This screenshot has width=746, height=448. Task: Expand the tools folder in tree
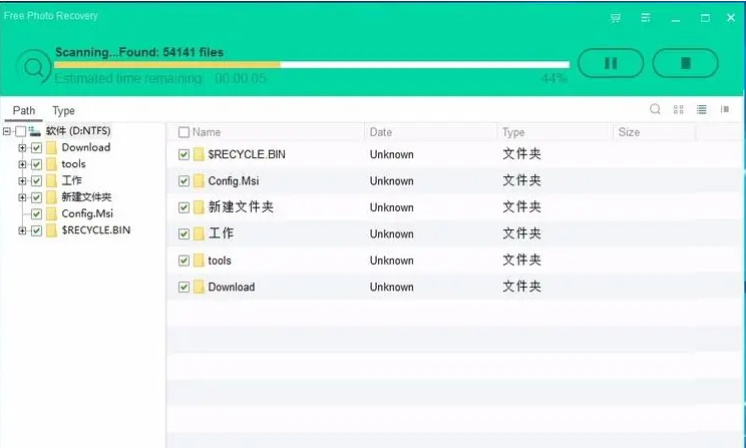pos(22,164)
